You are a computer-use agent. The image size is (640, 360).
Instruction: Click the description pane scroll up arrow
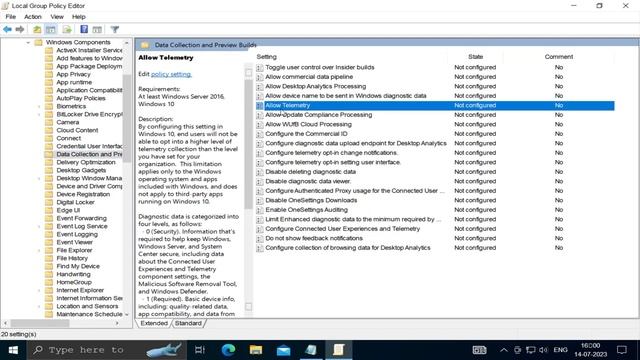[248, 73]
